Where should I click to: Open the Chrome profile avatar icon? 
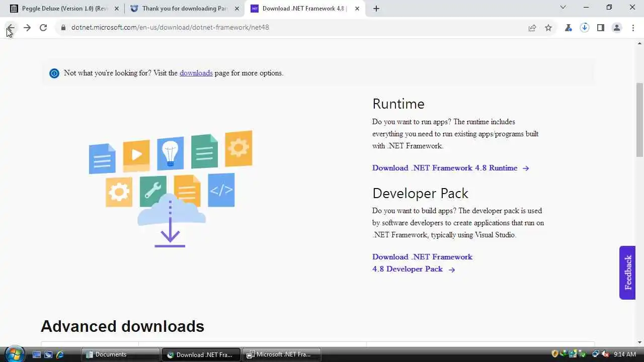pos(617,28)
